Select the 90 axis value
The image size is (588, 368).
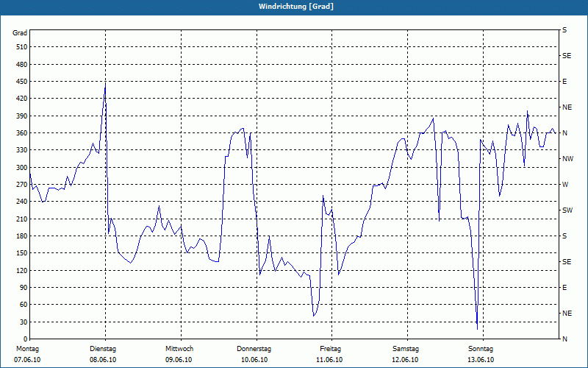[23, 288]
